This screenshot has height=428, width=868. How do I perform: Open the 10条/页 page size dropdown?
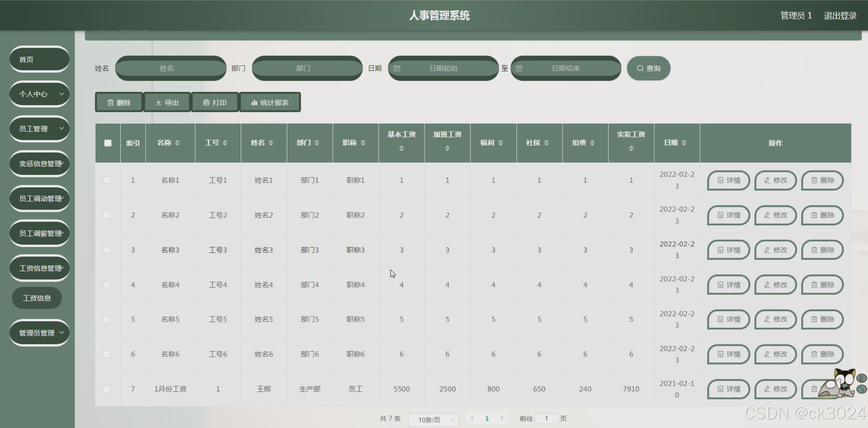(433, 420)
